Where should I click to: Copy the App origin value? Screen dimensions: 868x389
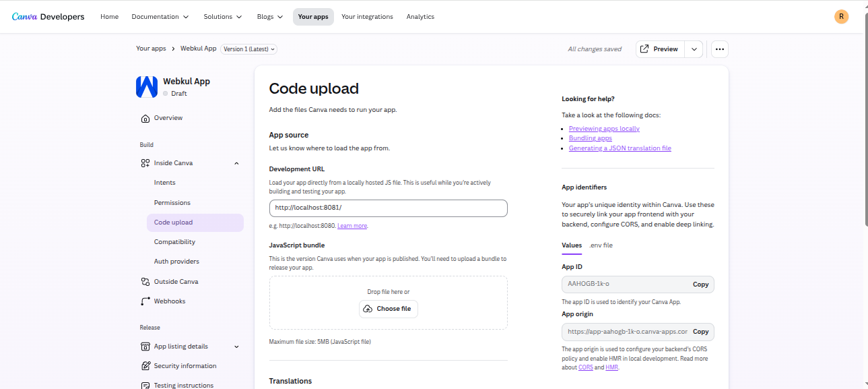click(x=700, y=332)
